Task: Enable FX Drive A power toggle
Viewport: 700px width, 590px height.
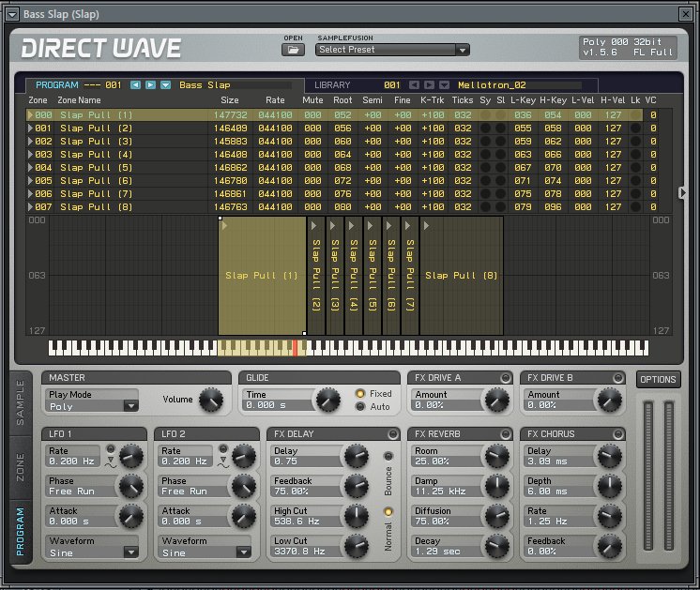Action: (x=506, y=378)
